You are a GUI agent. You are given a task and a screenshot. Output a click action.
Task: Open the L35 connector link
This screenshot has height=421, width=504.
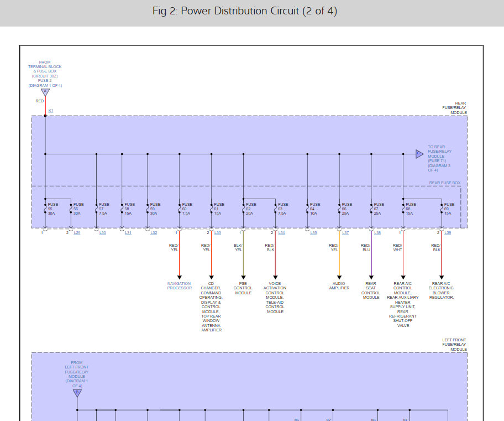click(x=313, y=232)
